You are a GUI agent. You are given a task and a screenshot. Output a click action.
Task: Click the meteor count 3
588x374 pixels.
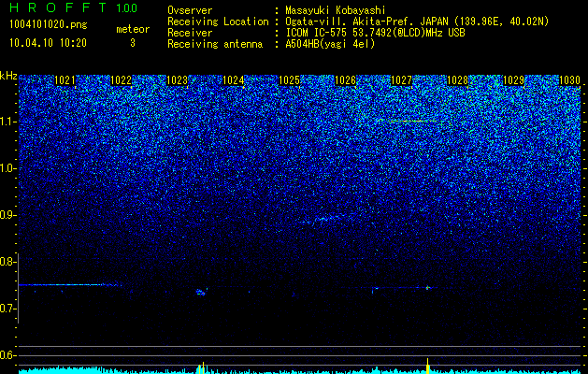[x=133, y=43]
